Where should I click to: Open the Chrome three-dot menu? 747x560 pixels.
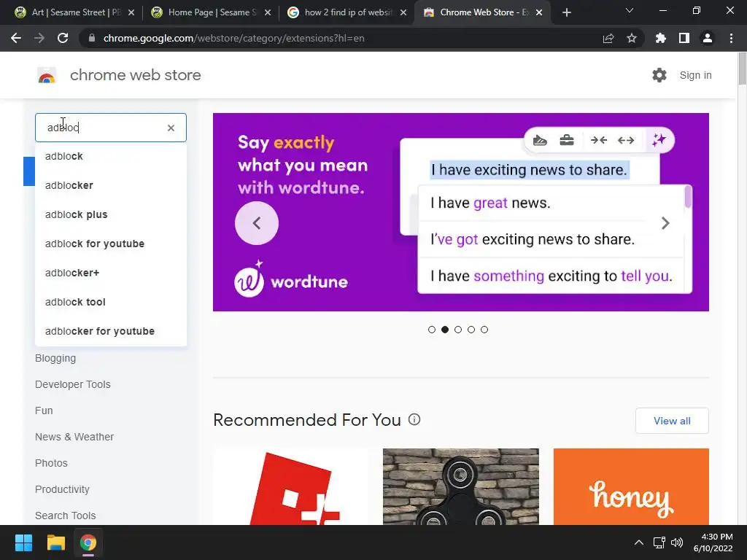click(731, 38)
